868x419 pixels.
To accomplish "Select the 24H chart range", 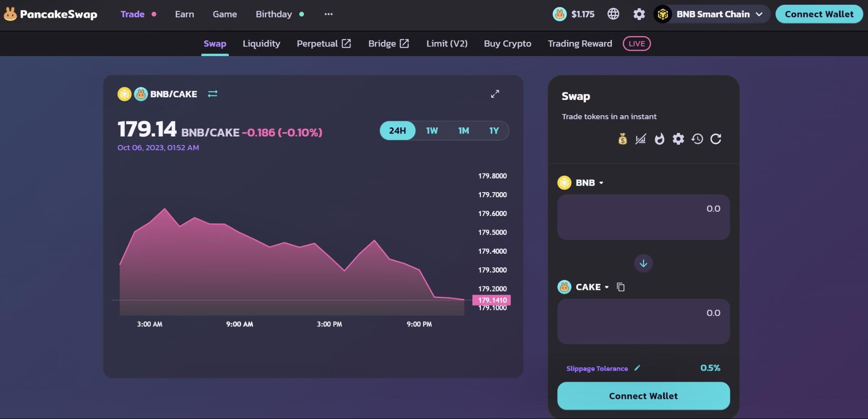I will tap(397, 130).
